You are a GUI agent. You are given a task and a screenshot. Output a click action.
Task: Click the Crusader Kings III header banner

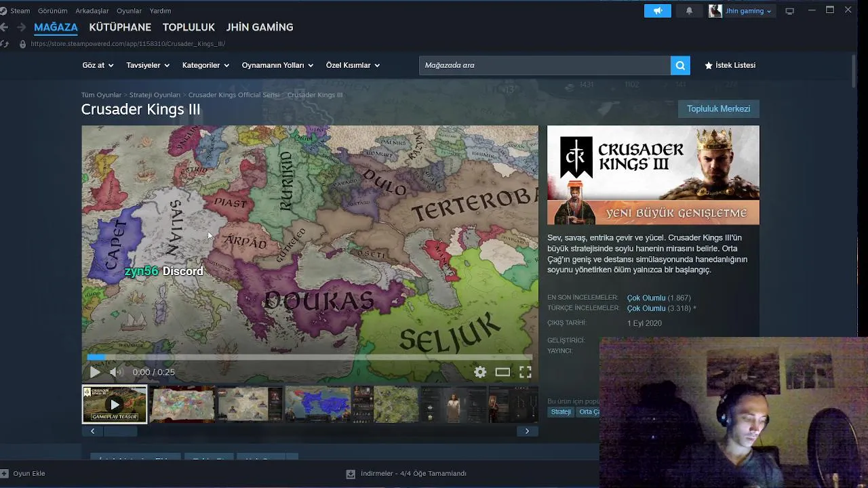pos(653,175)
